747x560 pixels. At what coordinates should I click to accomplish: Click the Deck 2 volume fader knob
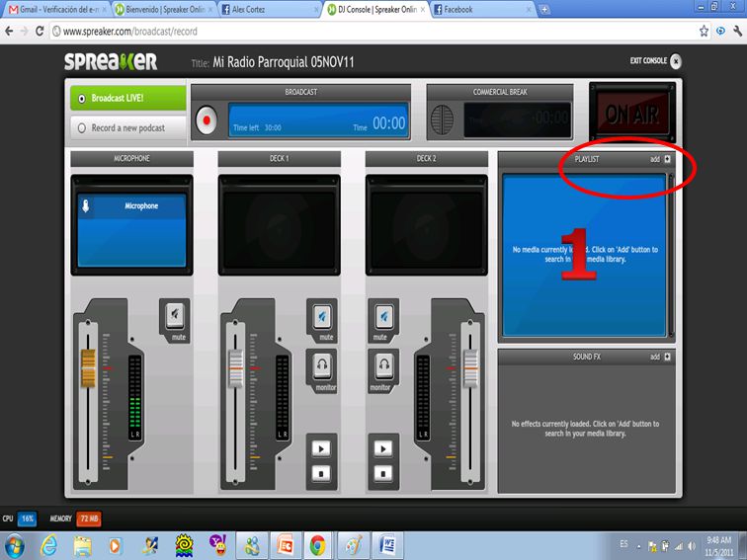(470, 368)
